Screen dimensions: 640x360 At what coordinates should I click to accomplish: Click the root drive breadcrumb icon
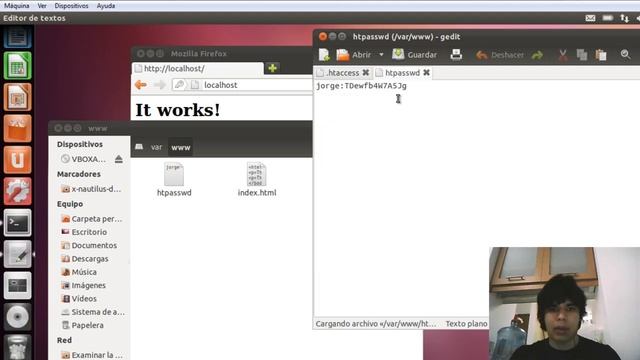(139, 147)
